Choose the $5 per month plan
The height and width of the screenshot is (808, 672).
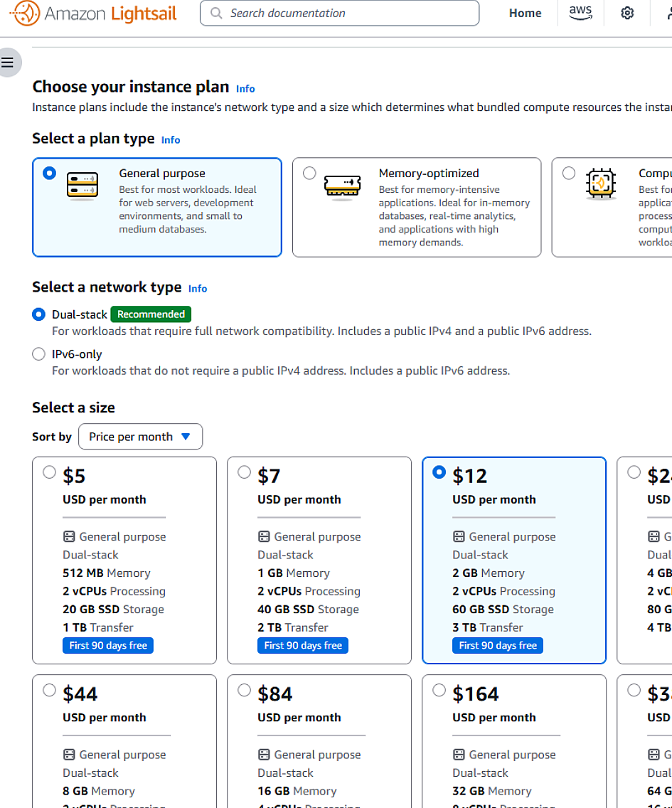pos(124,560)
